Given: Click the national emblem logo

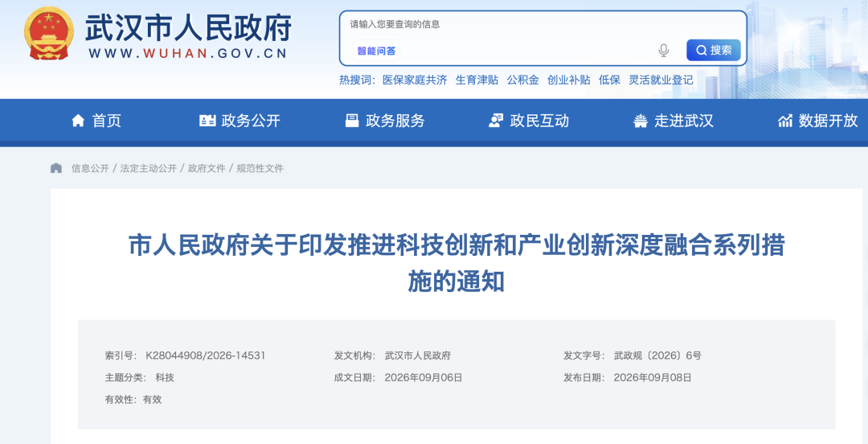Looking at the screenshot, I should [x=49, y=33].
